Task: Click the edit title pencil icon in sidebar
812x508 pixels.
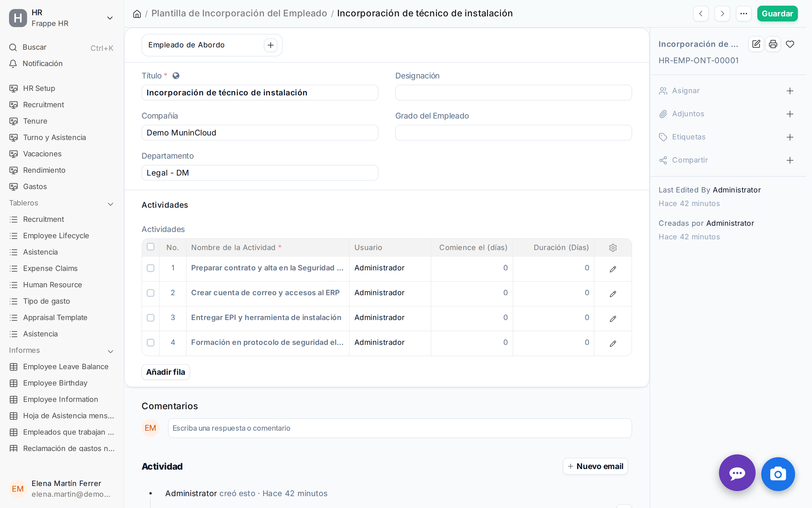Action: [x=756, y=44]
